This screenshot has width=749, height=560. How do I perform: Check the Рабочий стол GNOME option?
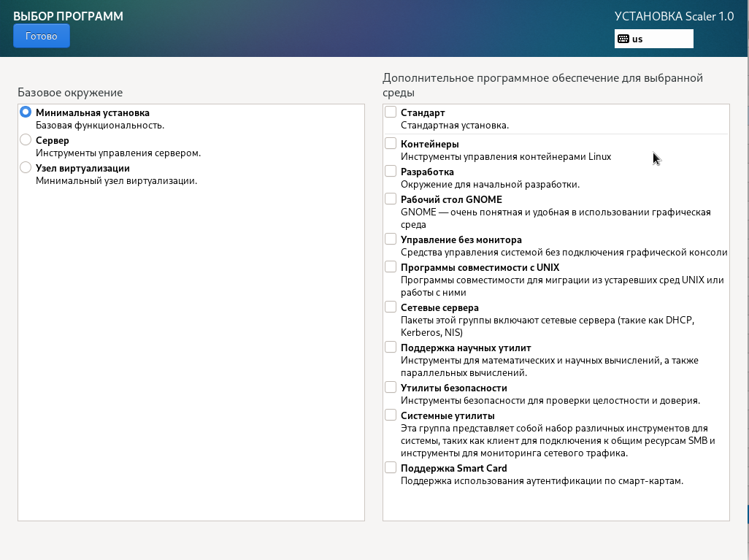pyautogui.click(x=391, y=199)
